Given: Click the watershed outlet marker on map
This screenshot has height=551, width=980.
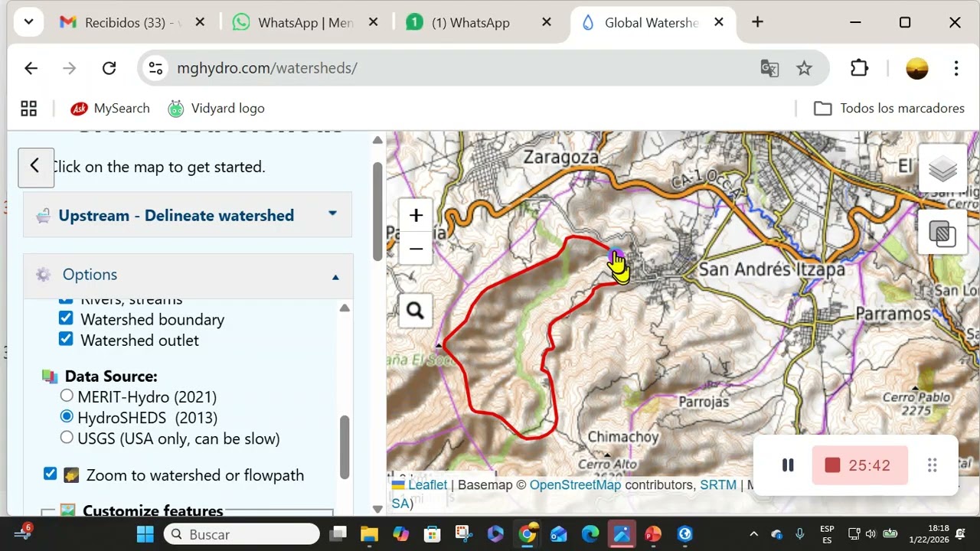Looking at the screenshot, I should coord(614,254).
